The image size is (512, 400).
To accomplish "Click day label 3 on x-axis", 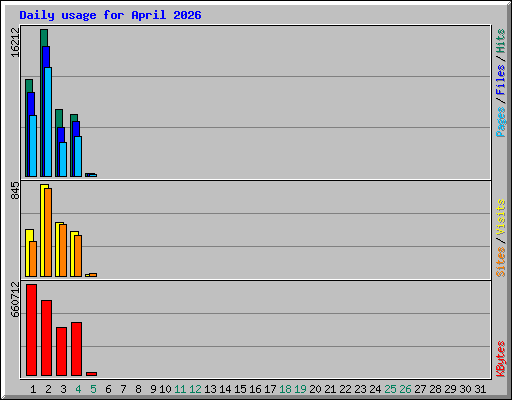I will [x=63, y=389].
